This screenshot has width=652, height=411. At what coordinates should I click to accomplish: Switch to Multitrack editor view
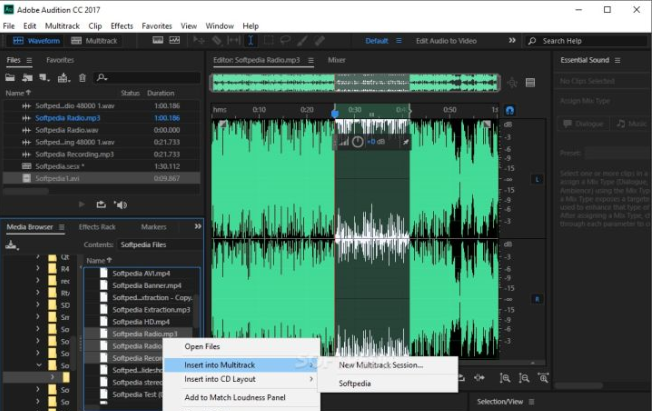[94, 41]
